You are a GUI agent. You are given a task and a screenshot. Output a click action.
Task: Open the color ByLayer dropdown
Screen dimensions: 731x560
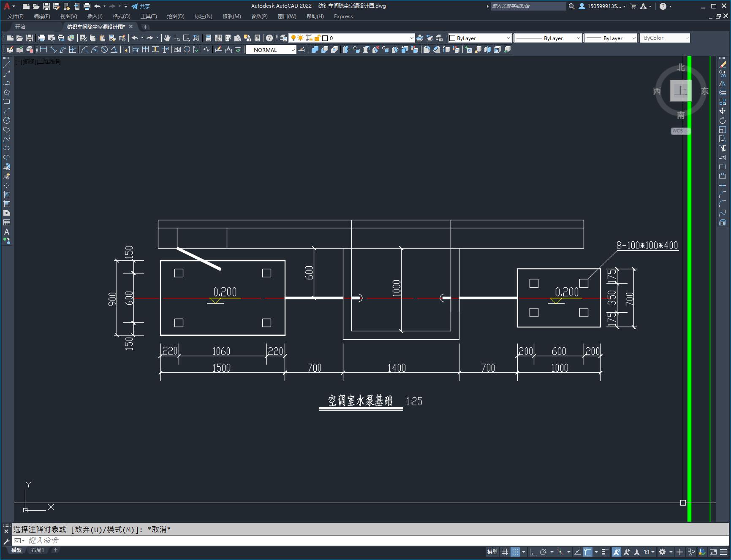[x=480, y=38]
